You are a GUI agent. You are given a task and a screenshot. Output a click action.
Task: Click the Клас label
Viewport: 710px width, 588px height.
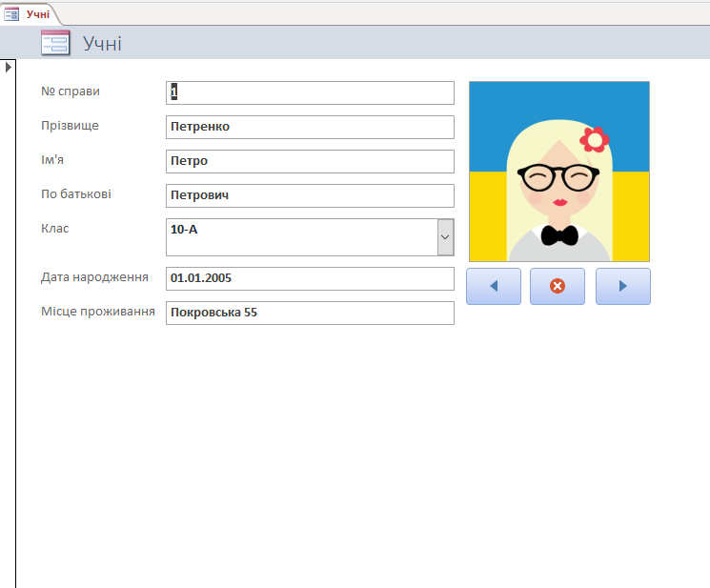click(x=54, y=229)
